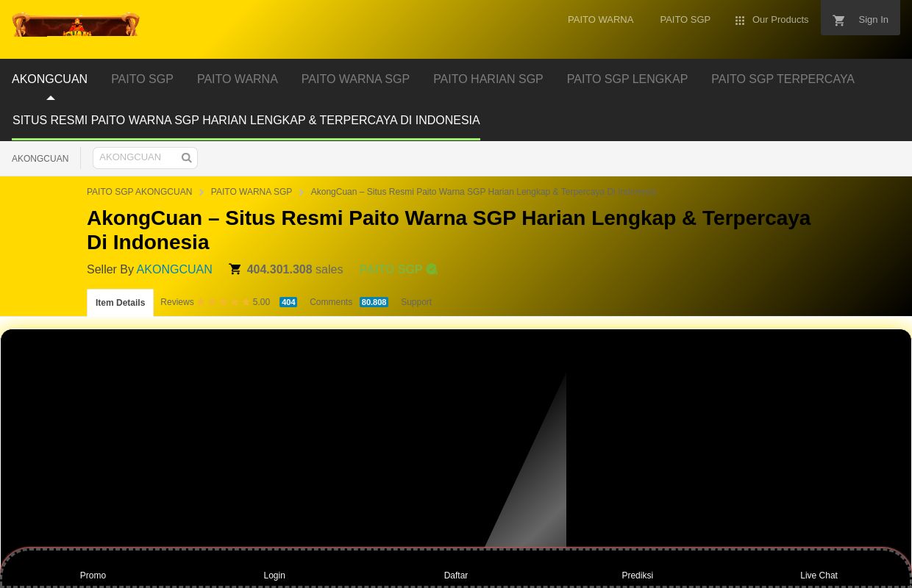Screen dimensions: 912x588
Task: Click the shopping cart icon in the header
Action: coord(838,21)
